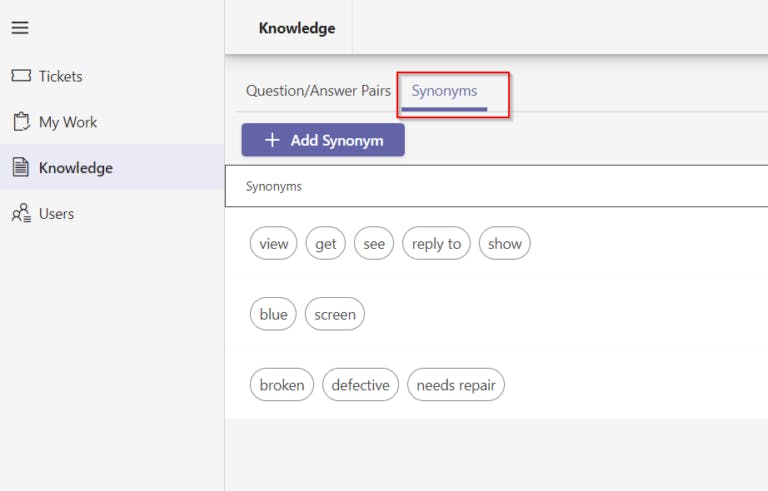Select the "defective" synonym tag

coord(360,385)
